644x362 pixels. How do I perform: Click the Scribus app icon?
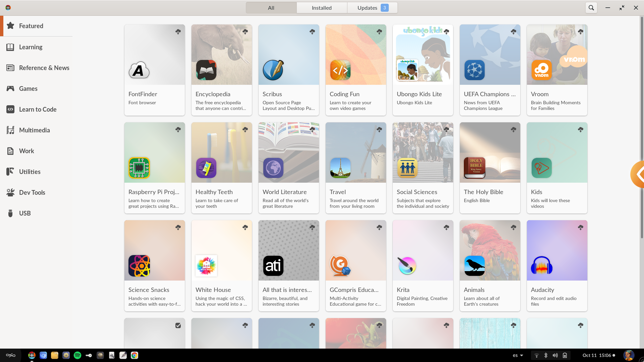click(x=273, y=70)
